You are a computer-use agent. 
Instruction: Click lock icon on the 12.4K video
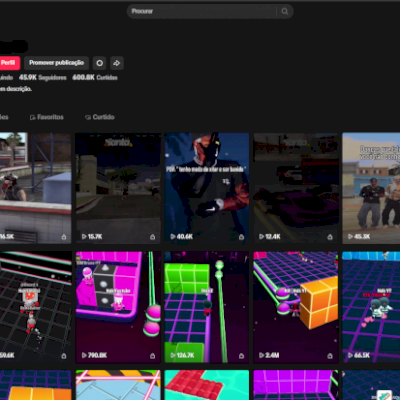(330, 237)
